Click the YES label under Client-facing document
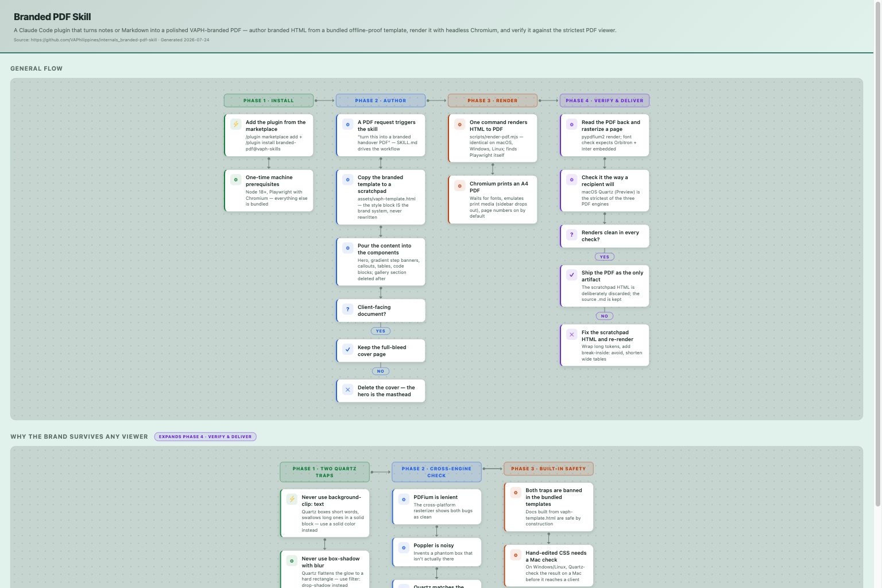The height and width of the screenshot is (588, 882). coord(381,331)
